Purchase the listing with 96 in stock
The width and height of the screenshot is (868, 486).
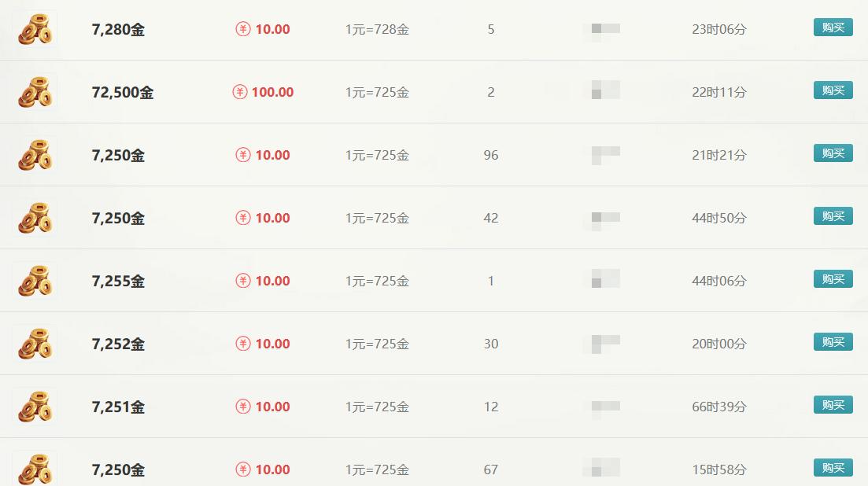833,153
